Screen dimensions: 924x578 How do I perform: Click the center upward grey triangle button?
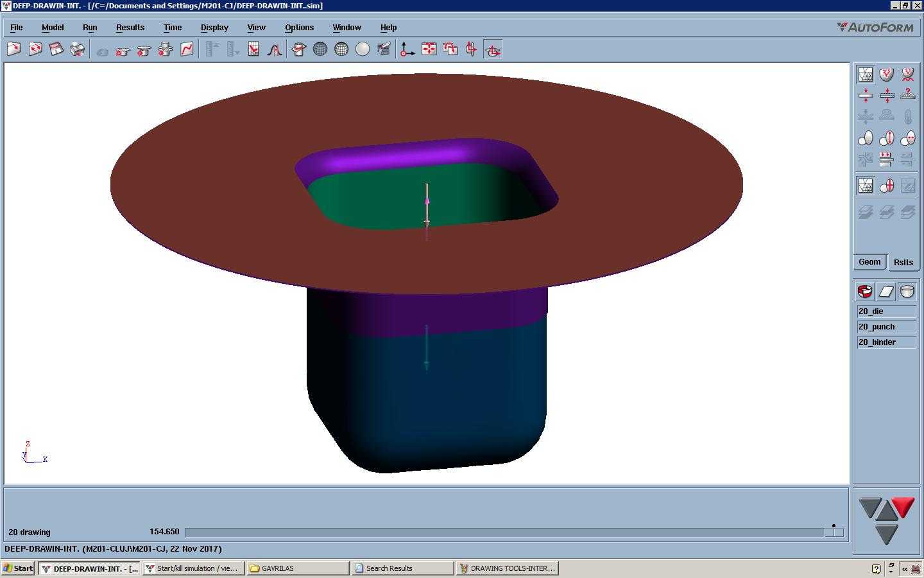[886, 512]
